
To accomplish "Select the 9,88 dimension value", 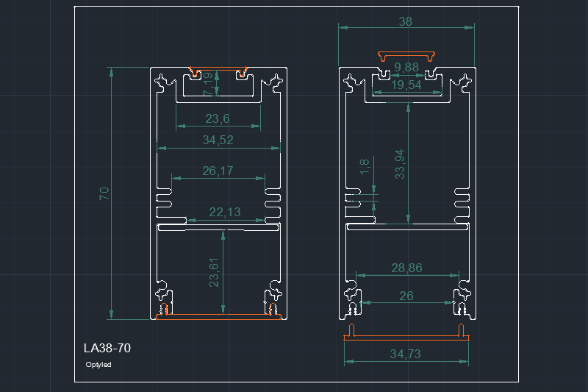I will 406,68.
